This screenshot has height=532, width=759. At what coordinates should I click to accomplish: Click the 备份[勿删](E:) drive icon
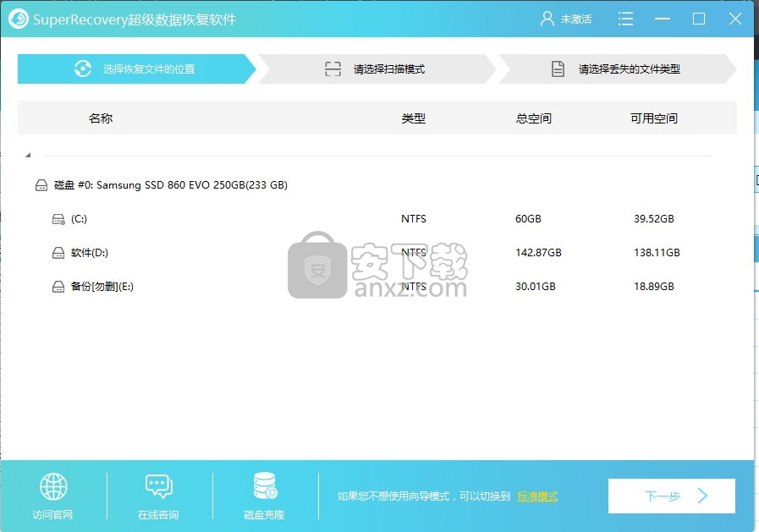[x=58, y=287]
